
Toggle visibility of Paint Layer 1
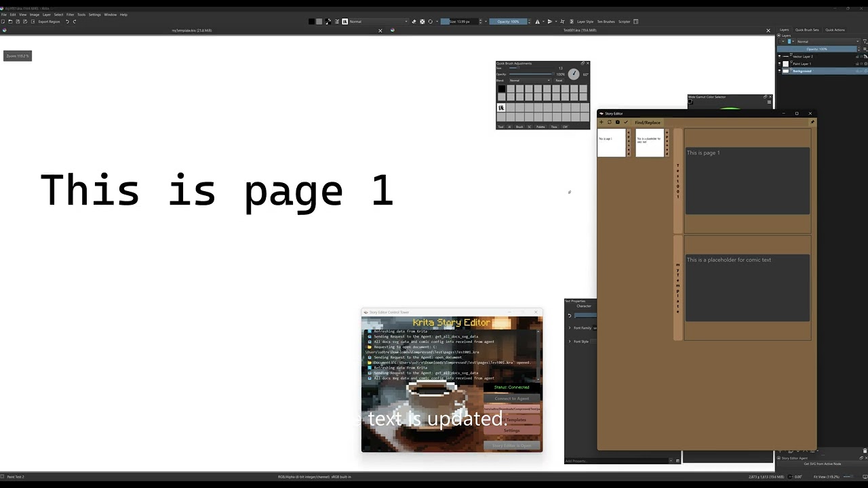tap(779, 63)
